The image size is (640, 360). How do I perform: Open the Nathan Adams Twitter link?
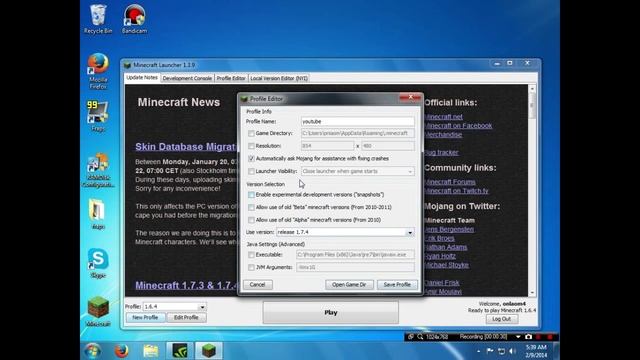(x=446, y=247)
